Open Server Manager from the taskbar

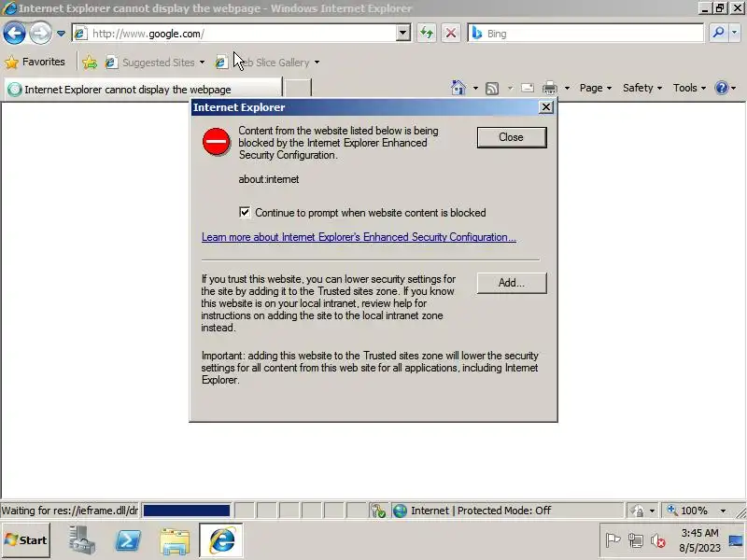(81, 540)
